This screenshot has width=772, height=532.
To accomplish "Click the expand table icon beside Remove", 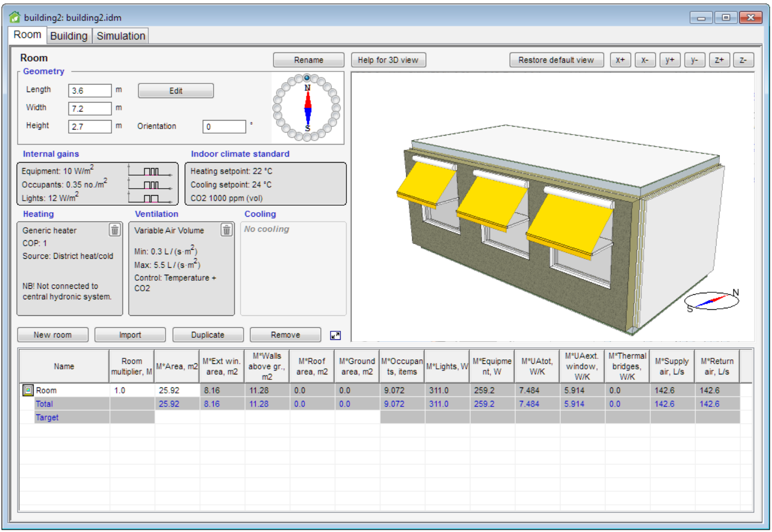I will (335, 335).
